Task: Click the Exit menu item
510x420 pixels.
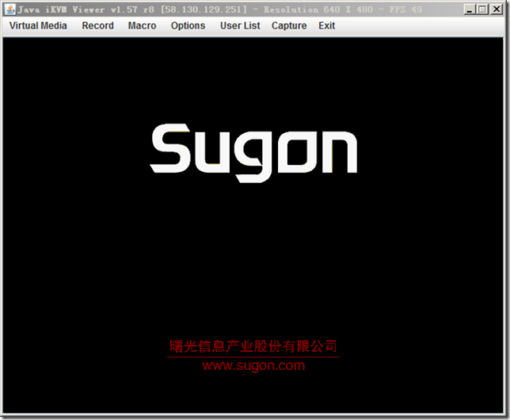Action: click(326, 25)
